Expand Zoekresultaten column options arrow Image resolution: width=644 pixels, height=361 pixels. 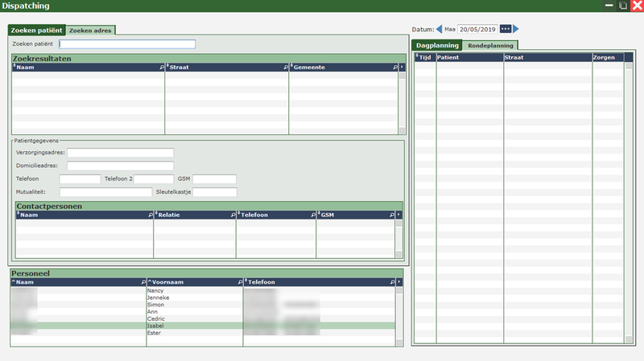click(x=401, y=68)
